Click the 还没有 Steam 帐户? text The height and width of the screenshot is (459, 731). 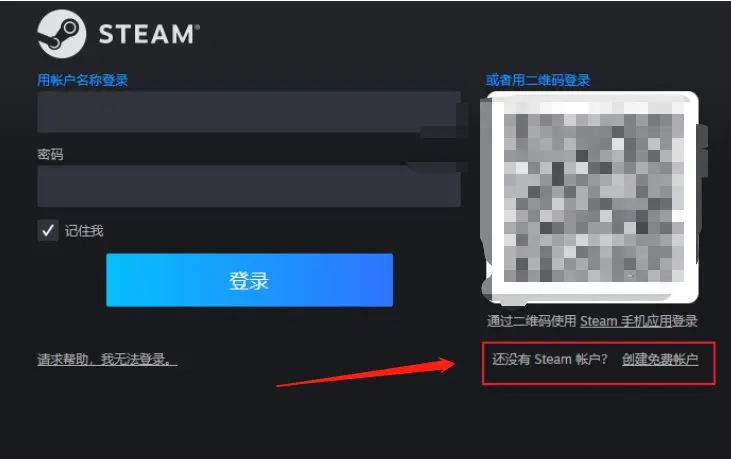click(550, 359)
